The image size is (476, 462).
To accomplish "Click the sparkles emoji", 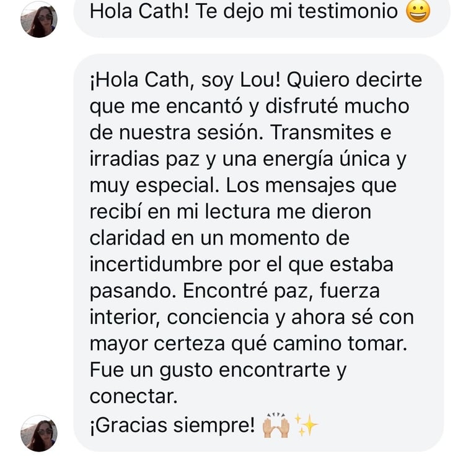I will 306,425.
